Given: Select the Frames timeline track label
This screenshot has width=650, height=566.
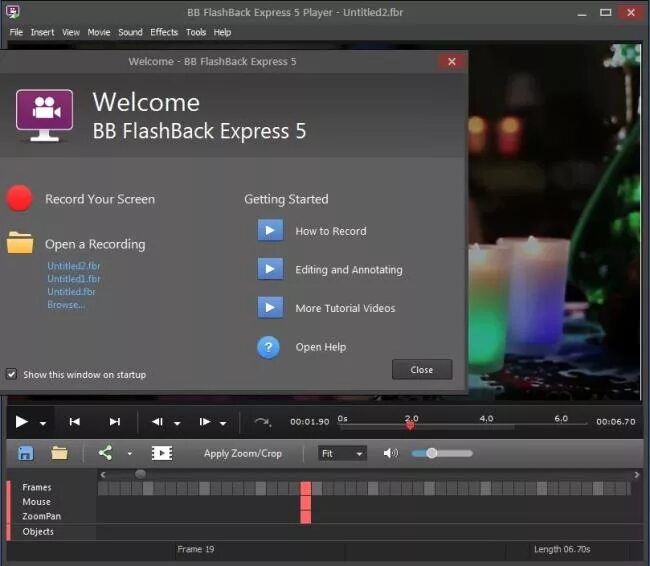Looking at the screenshot, I should (x=37, y=487).
